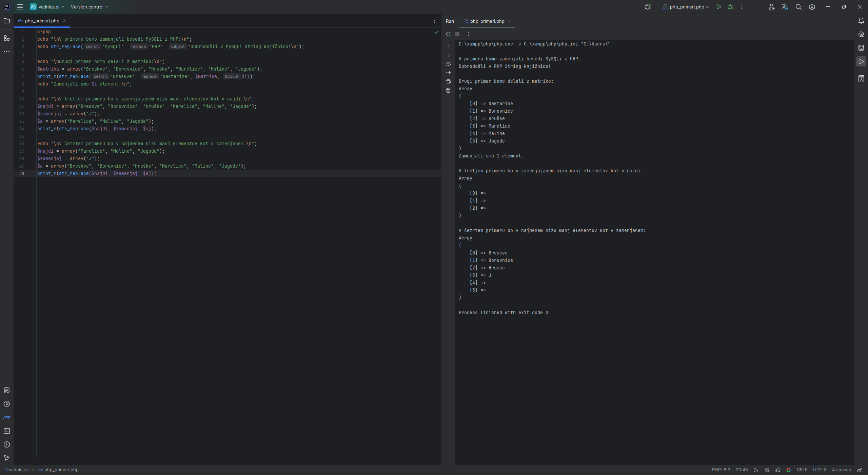Select the php_primeri.php editor tab
868x475 pixels.
tap(42, 21)
